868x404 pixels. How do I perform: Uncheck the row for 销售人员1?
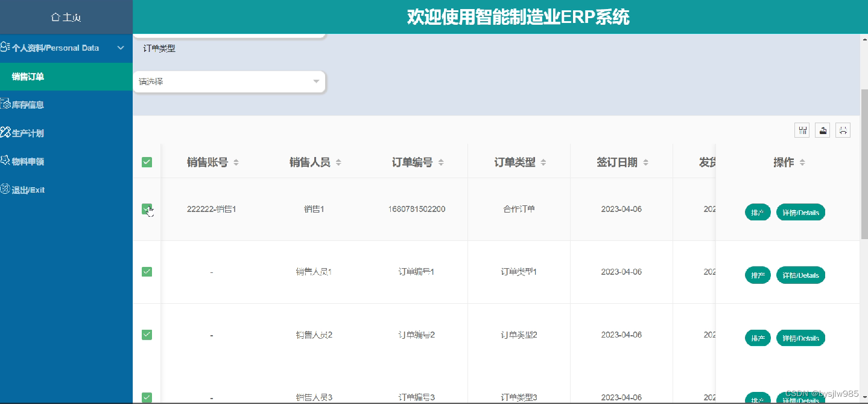coord(147,272)
